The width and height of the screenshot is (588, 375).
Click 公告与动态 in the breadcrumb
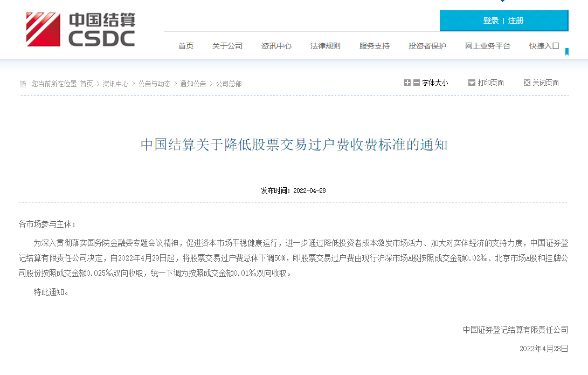click(x=154, y=84)
